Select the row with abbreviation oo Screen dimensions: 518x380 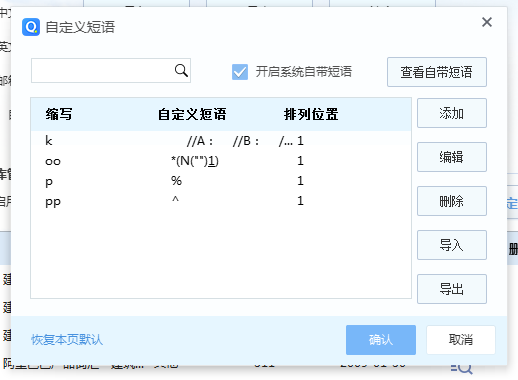coord(221,161)
